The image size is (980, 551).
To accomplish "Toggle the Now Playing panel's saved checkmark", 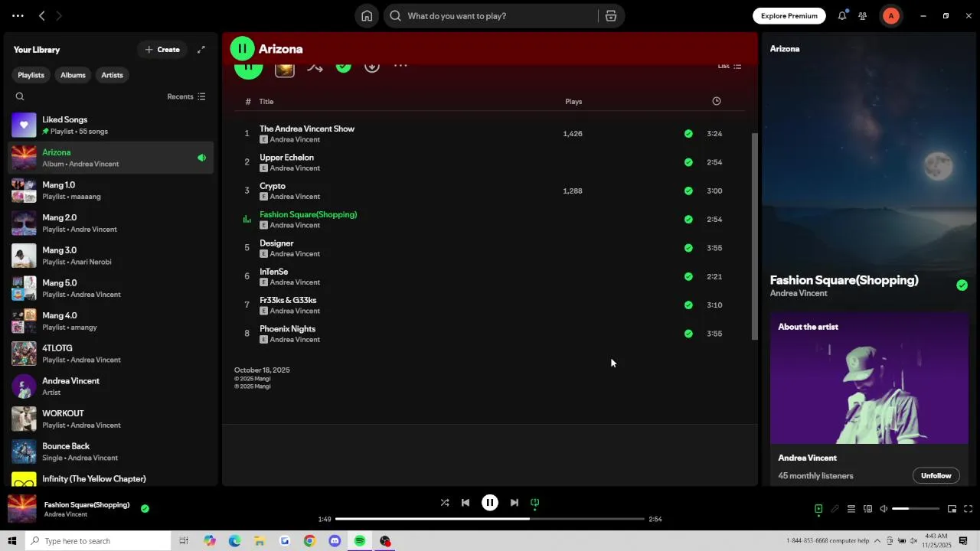I will point(962,285).
